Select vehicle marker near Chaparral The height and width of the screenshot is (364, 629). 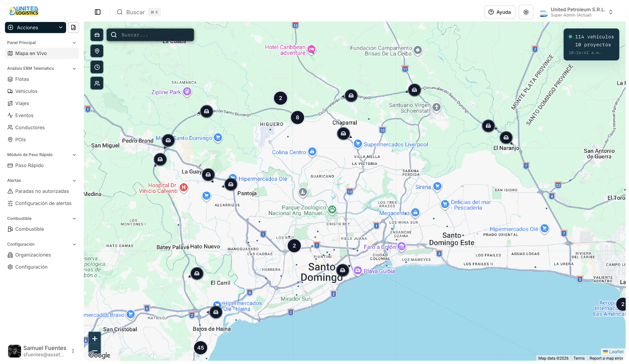[x=343, y=134]
